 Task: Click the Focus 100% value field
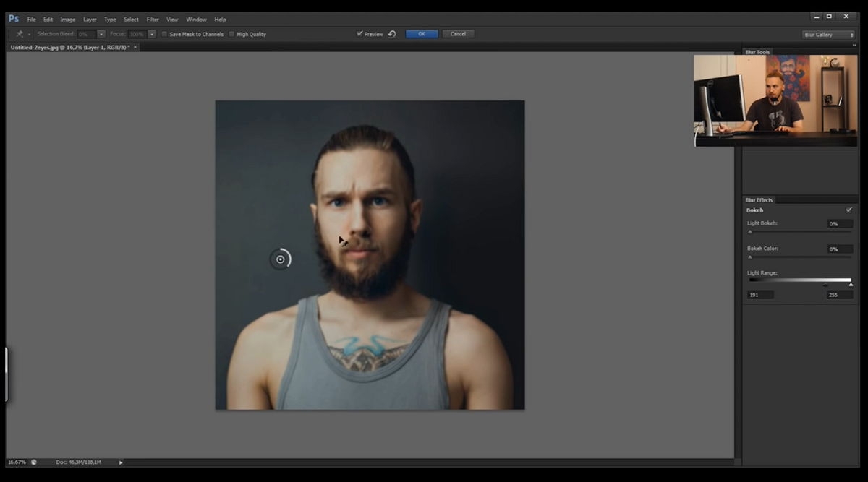pos(137,34)
